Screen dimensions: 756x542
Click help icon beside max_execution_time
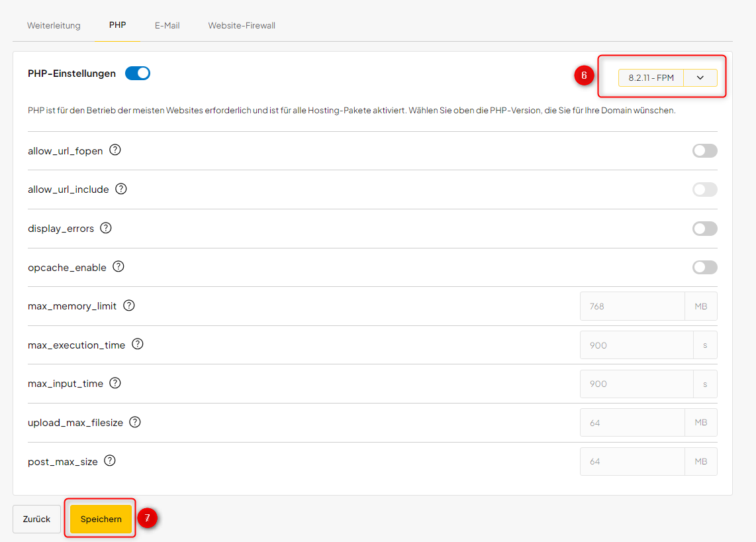(138, 344)
